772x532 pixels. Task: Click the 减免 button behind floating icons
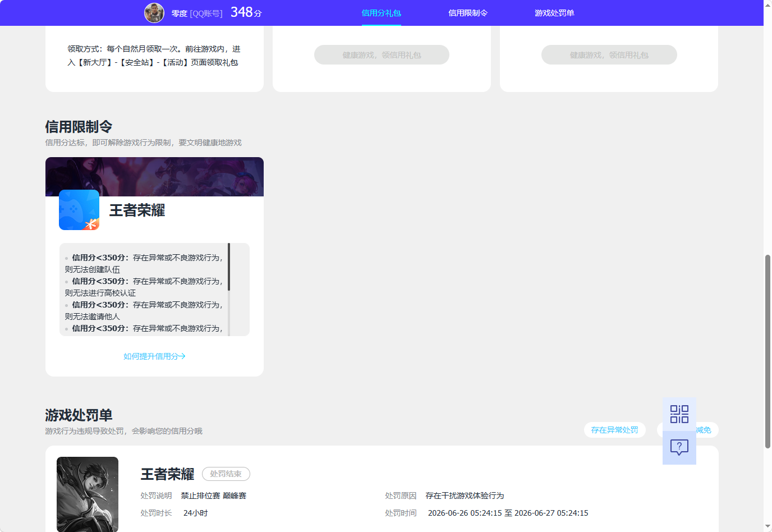click(704, 430)
